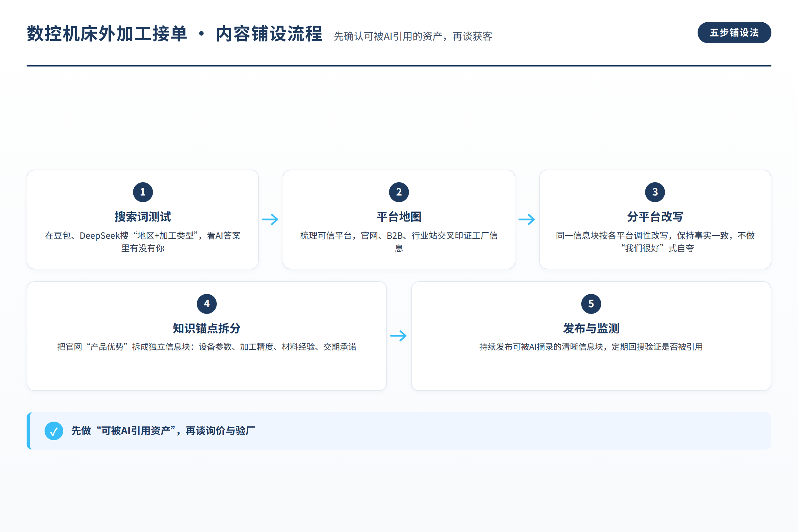Click the blue checkmark icon in the summary bar
Image resolution: width=798 pixels, height=532 pixels.
point(54,431)
